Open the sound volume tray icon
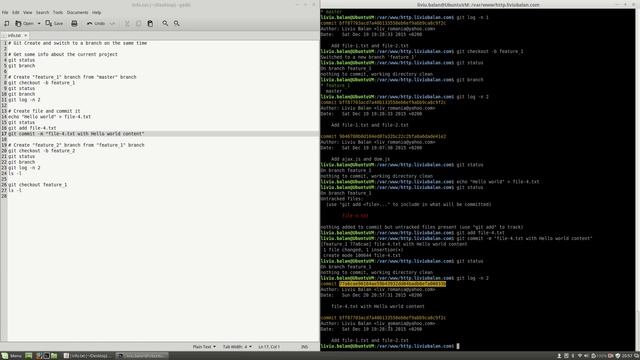Image resolution: width=640 pixels, height=360 pixels. 587,356
